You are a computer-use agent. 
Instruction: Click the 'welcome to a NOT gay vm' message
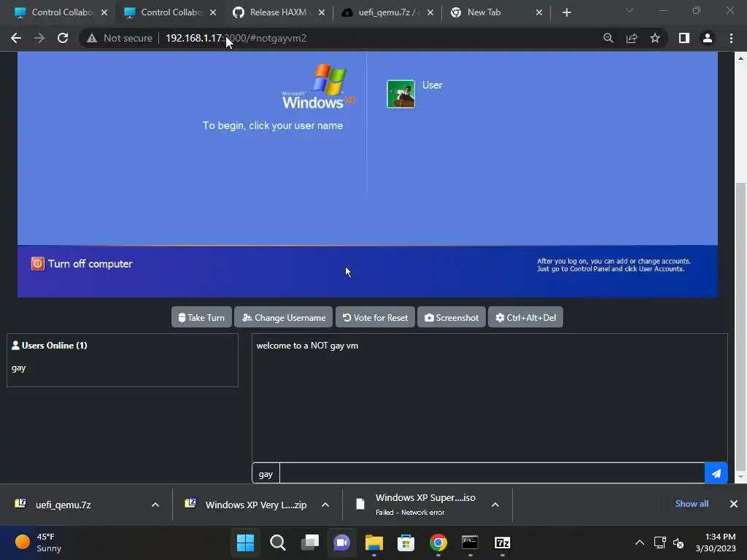[x=307, y=345]
